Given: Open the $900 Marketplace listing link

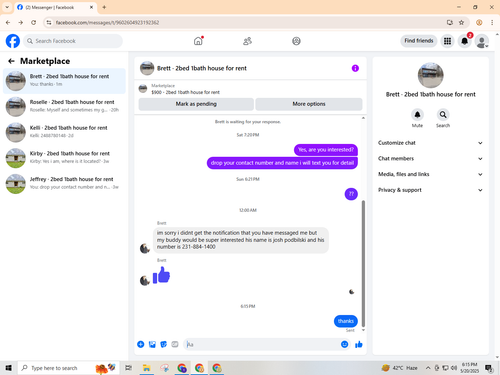Looking at the screenshot, I should tap(185, 92).
